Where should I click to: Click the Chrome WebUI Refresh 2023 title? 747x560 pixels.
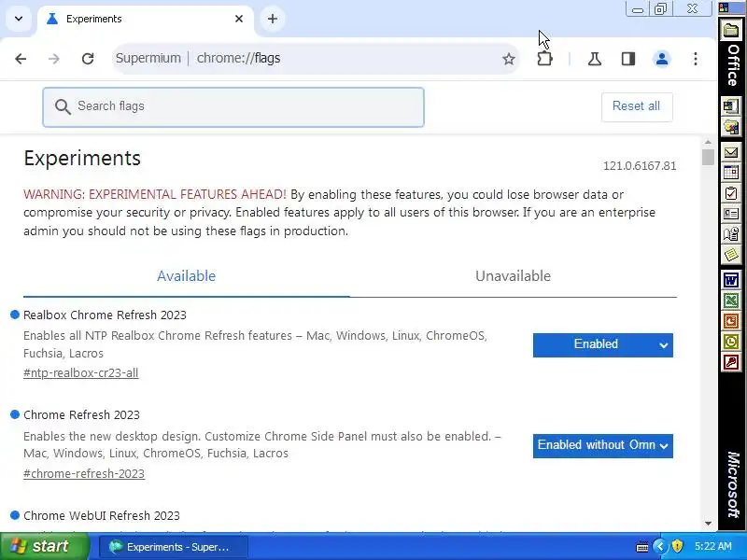[x=102, y=516]
